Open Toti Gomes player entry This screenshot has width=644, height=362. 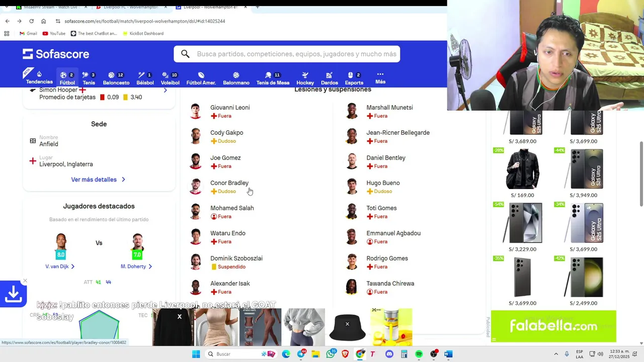[381, 208]
